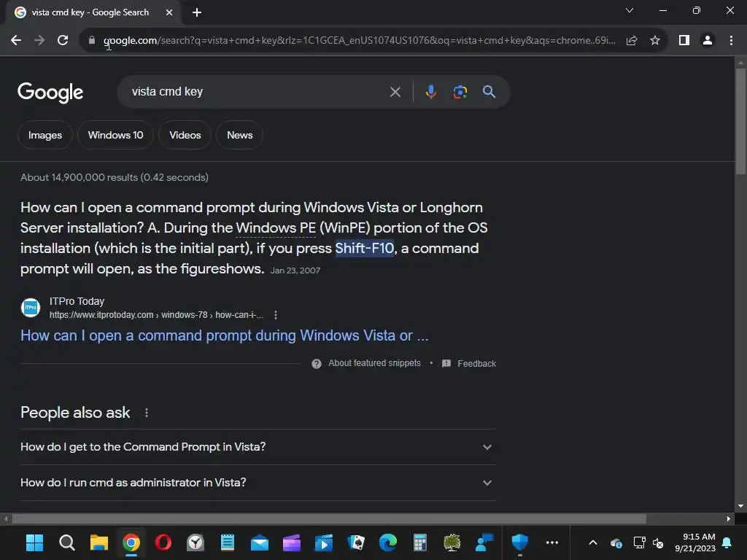Viewport: 747px width, 560px height.
Task: Show hidden system tray icons
Action: coord(593,542)
